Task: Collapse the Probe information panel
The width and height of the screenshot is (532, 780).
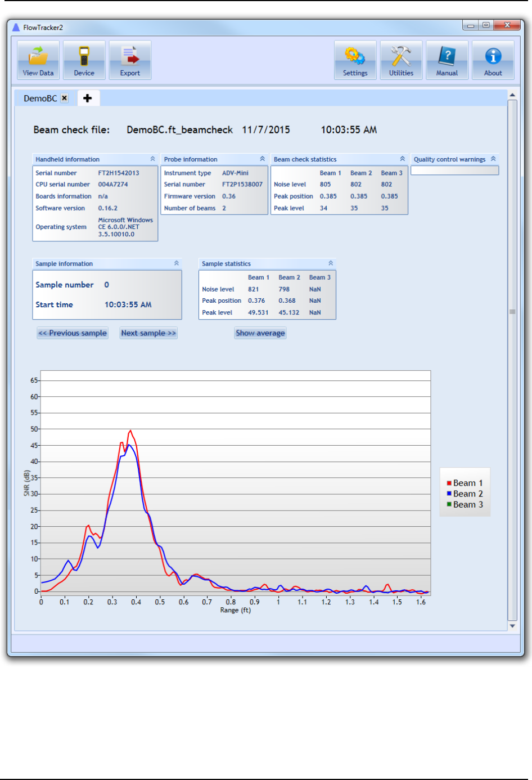Action: [x=262, y=159]
